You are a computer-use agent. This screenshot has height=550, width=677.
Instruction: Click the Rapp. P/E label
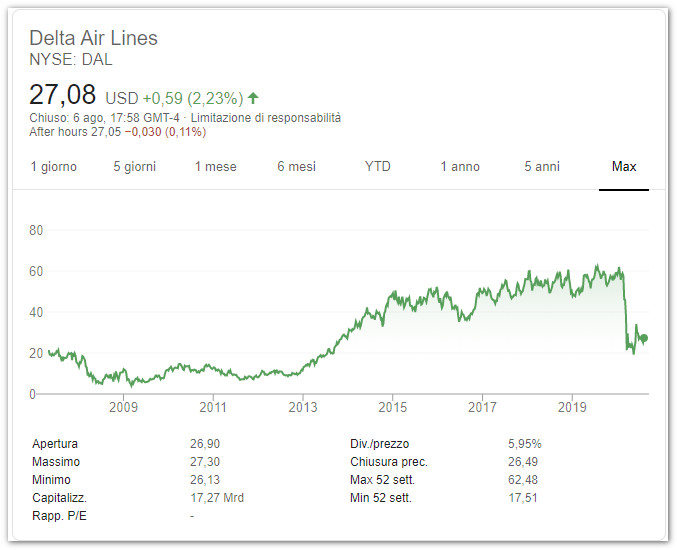point(59,516)
